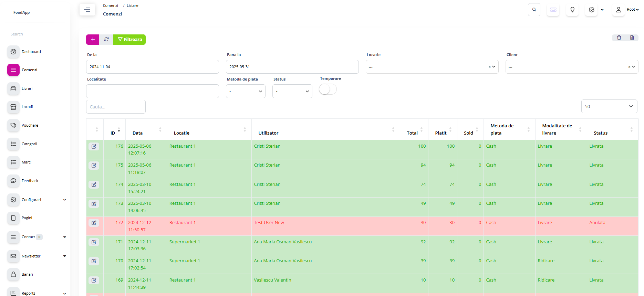Click the Comenzi sidebar icon

[13, 70]
